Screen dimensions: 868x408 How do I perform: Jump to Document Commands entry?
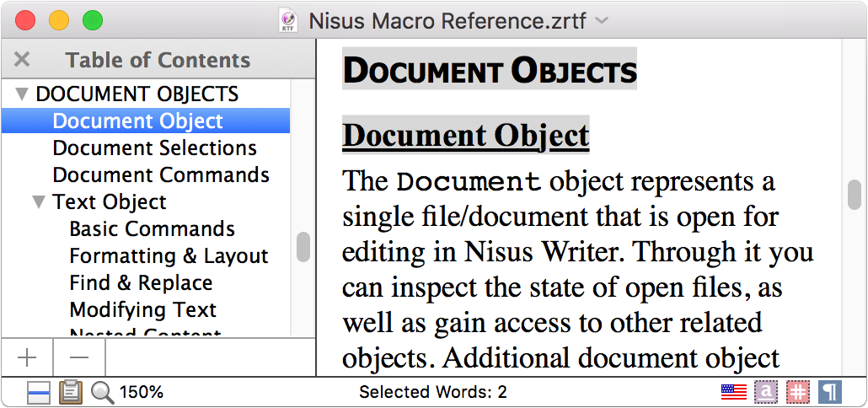click(x=161, y=175)
